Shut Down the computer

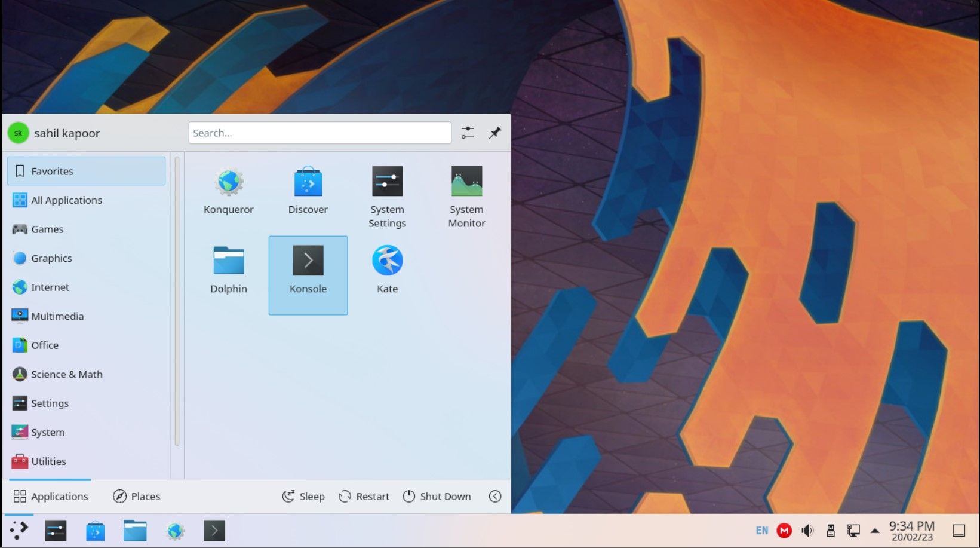pyautogui.click(x=437, y=496)
